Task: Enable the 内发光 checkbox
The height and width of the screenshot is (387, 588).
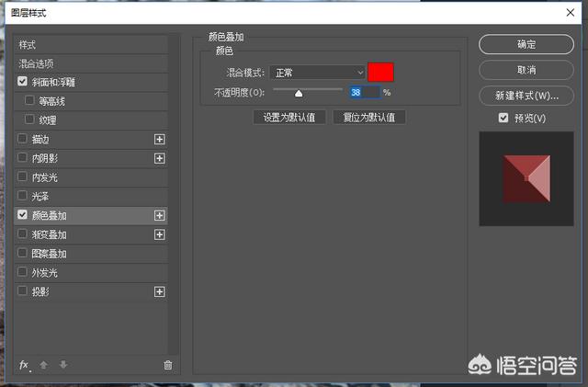Action: coord(22,176)
